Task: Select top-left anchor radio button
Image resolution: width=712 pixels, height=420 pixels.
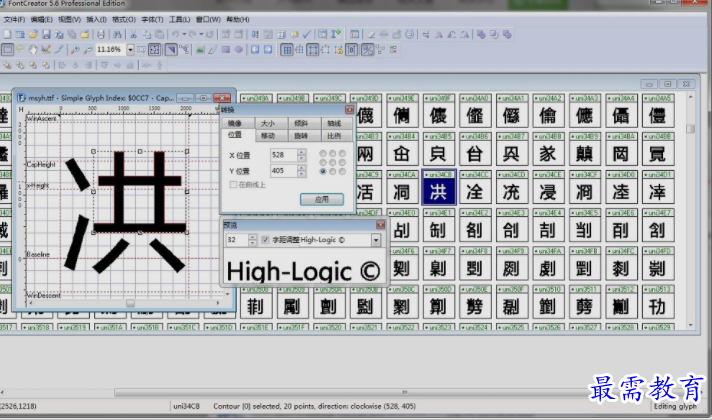Action: point(323,153)
